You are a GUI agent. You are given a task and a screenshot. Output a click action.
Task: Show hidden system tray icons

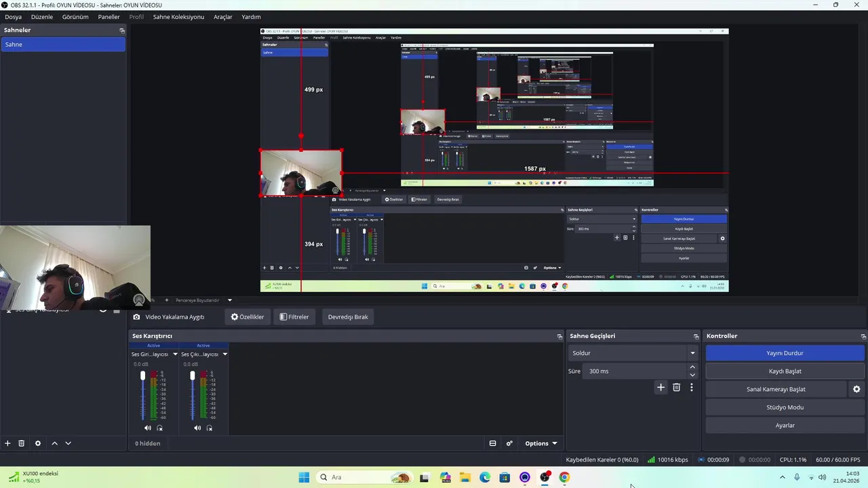click(782, 477)
